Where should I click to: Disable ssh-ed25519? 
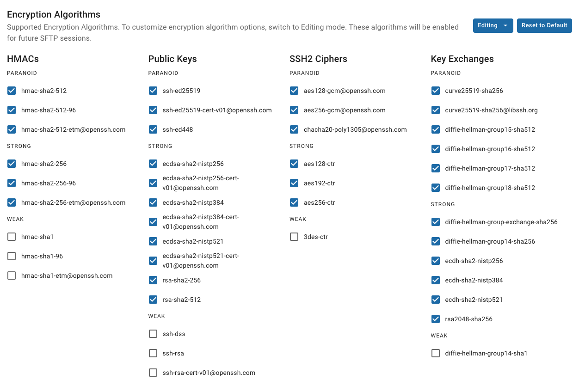153,91
